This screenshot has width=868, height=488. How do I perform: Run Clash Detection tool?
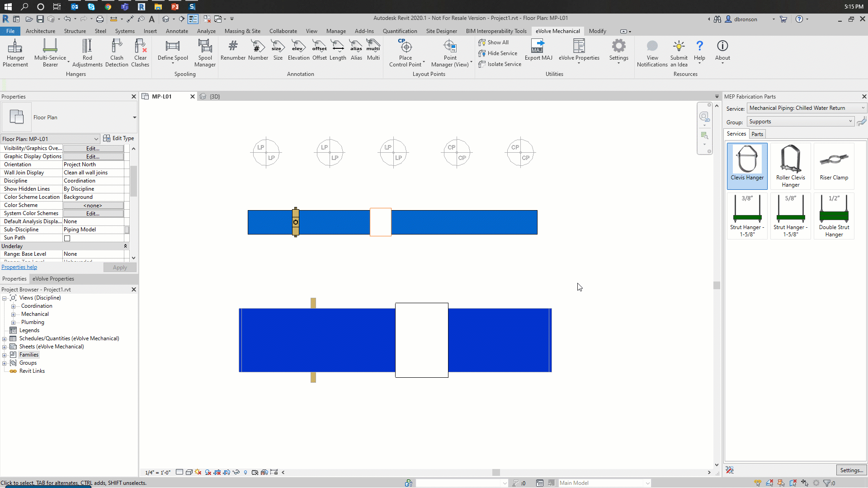[x=117, y=53]
